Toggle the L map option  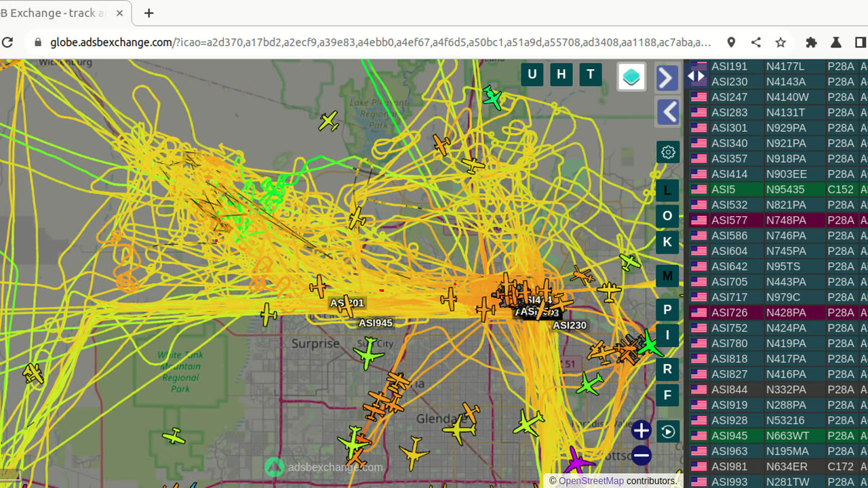coord(667,190)
